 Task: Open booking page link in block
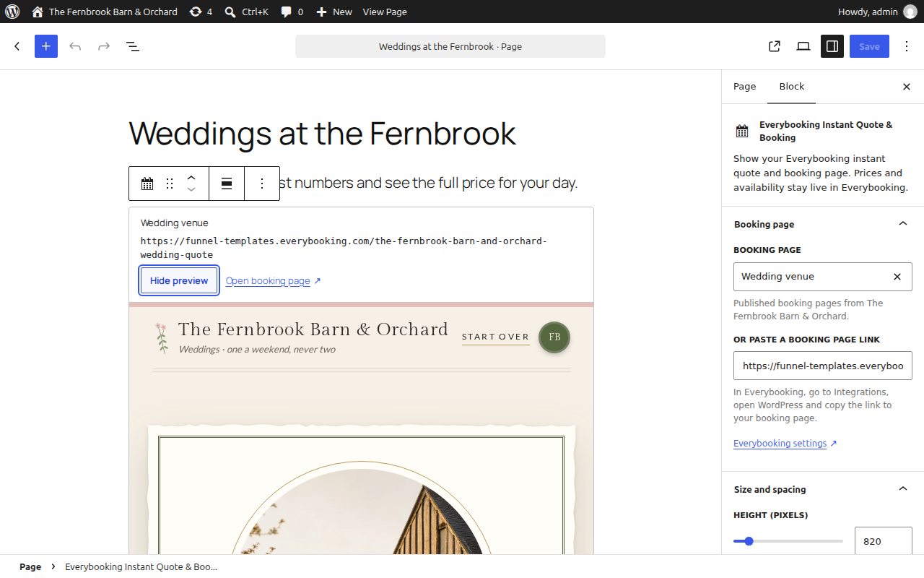pos(273,280)
